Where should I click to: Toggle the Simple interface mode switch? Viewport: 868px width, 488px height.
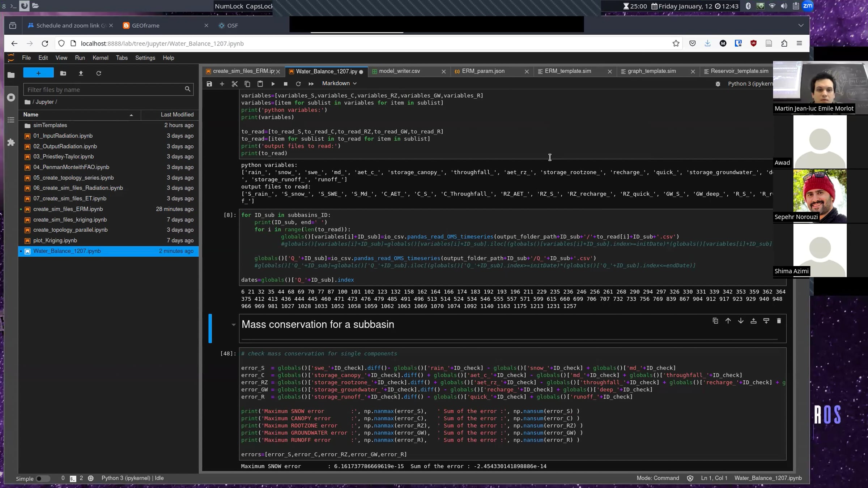(43, 479)
